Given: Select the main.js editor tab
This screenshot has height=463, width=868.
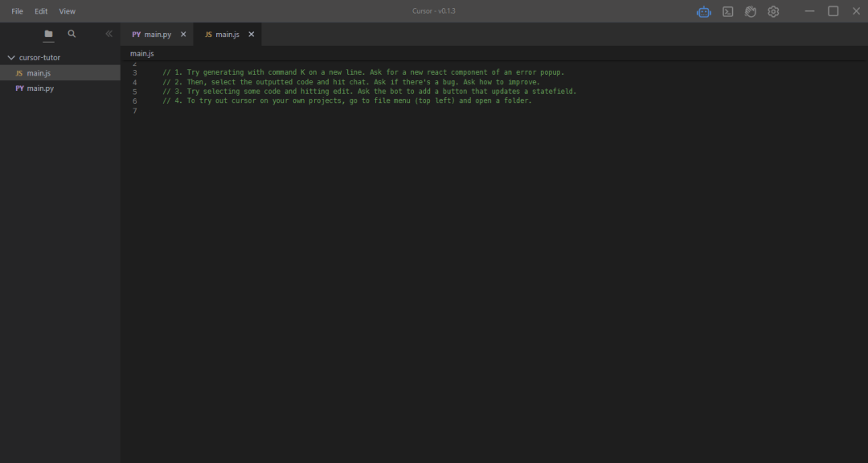Looking at the screenshot, I should [227, 35].
